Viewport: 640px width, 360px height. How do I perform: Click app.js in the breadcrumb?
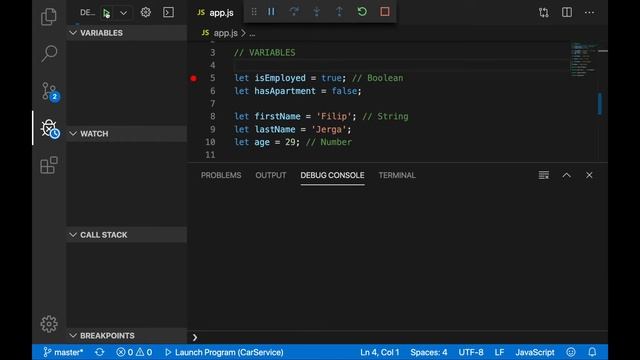(x=225, y=33)
